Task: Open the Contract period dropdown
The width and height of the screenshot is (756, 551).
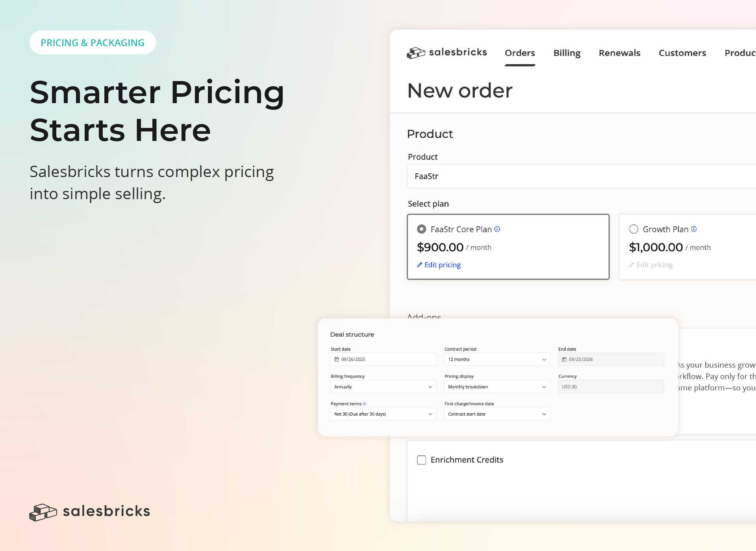Action: coord(497,359)
